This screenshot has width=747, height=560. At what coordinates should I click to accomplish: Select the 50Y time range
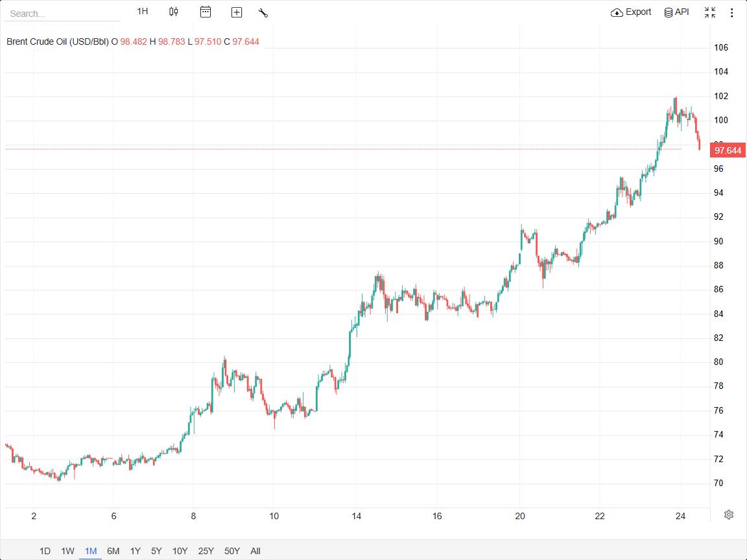[232, 551]
